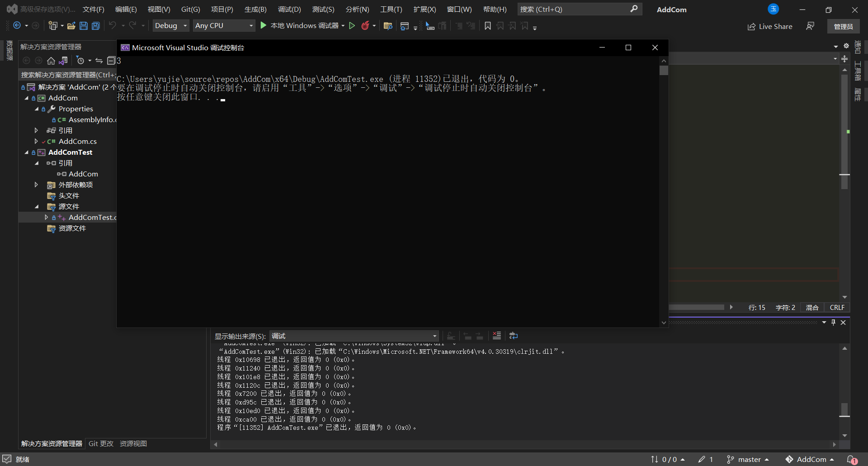Screen dimensions: 868x466
Task: Click the 0 / 0 push-pull indicator
Action: [668, 459]
